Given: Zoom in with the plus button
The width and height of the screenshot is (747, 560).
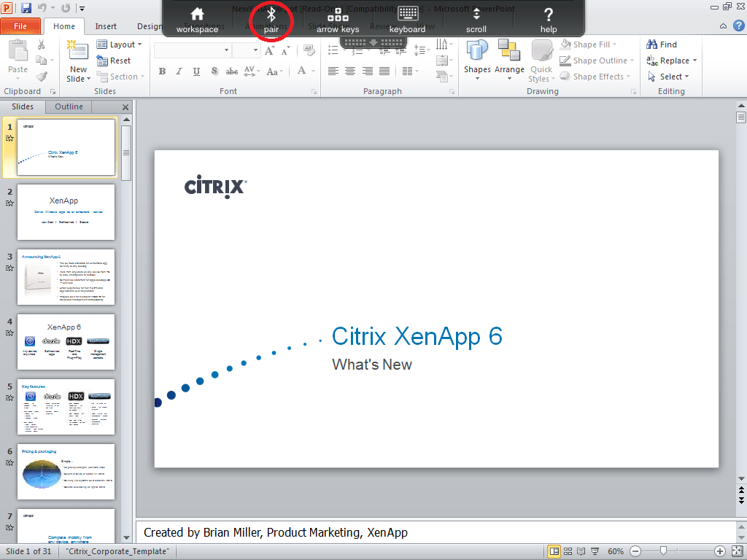Looking at the screenshot, I should pos(719,551).
